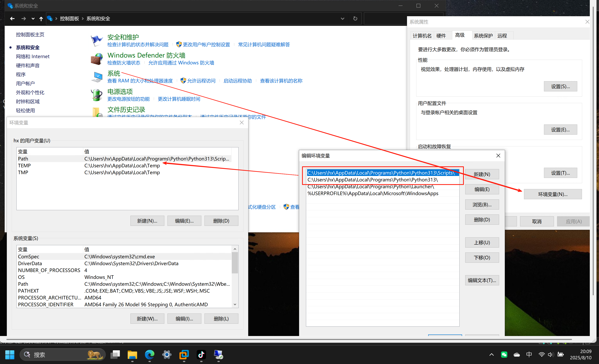The image size is (599, 364).
Task: Select 网络和 Internet in sidebar
Action: (x=33, y=56)
